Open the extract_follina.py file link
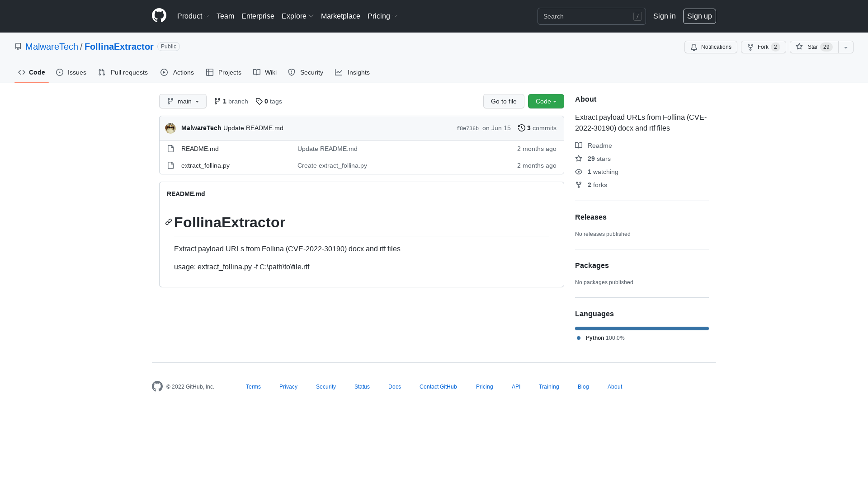 tap(205, 165)
